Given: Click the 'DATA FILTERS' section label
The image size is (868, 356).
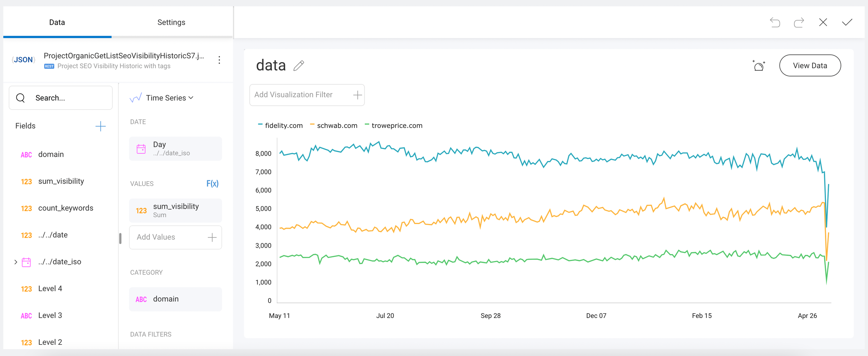Looking at the screenshot, I should 151,334.
